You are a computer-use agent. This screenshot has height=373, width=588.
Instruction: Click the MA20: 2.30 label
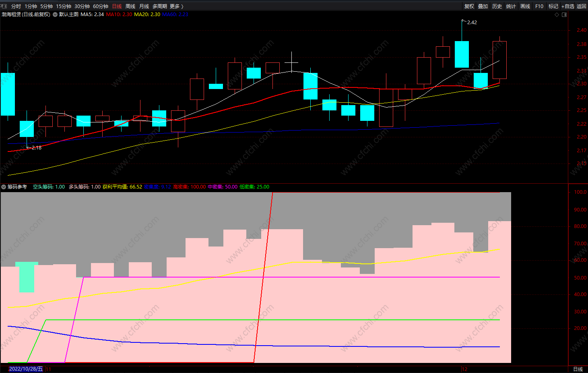click(147, 15)
